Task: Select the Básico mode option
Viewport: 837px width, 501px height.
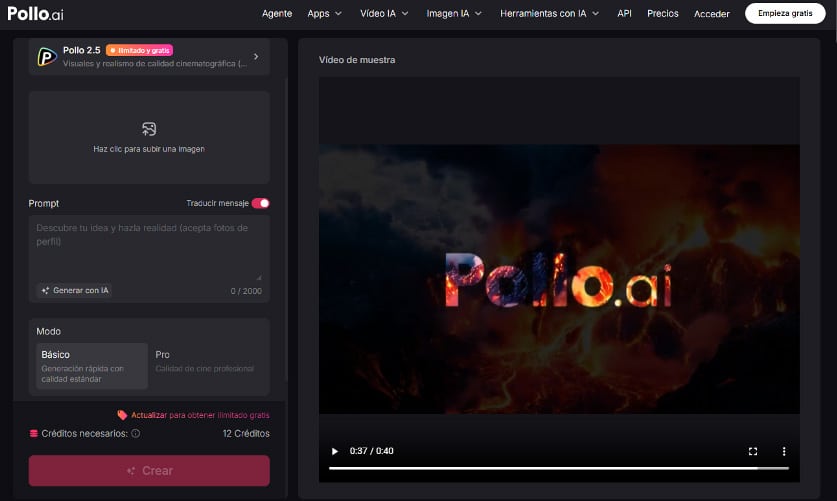Action: (x=91, y=366)
